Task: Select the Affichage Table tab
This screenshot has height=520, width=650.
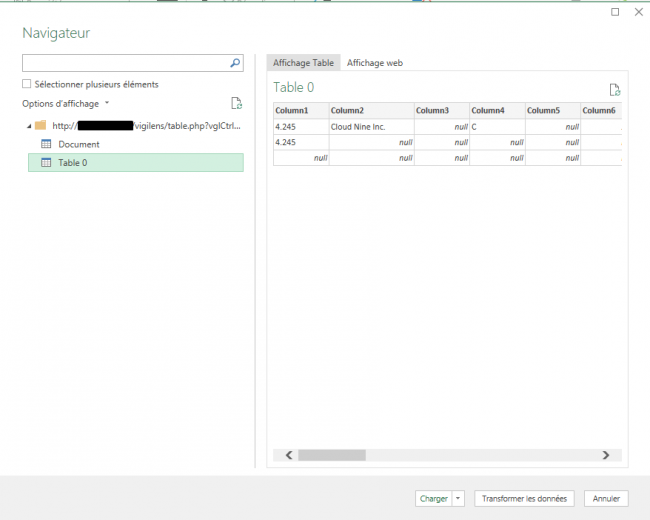Action: 304,63
